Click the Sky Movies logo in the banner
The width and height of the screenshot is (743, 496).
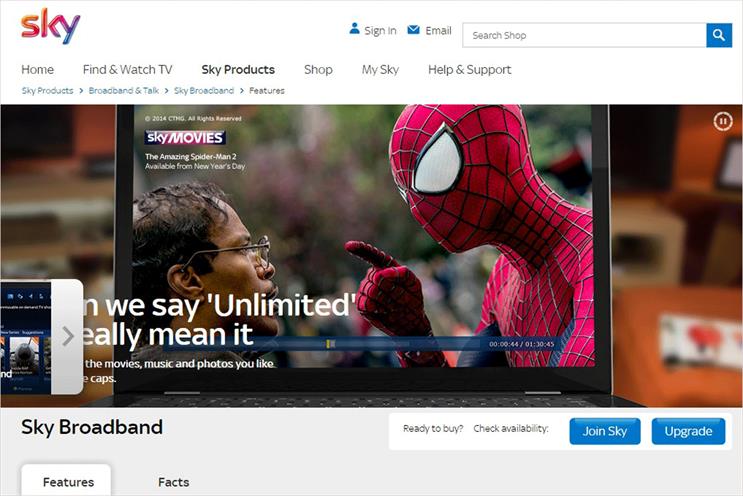185,137
